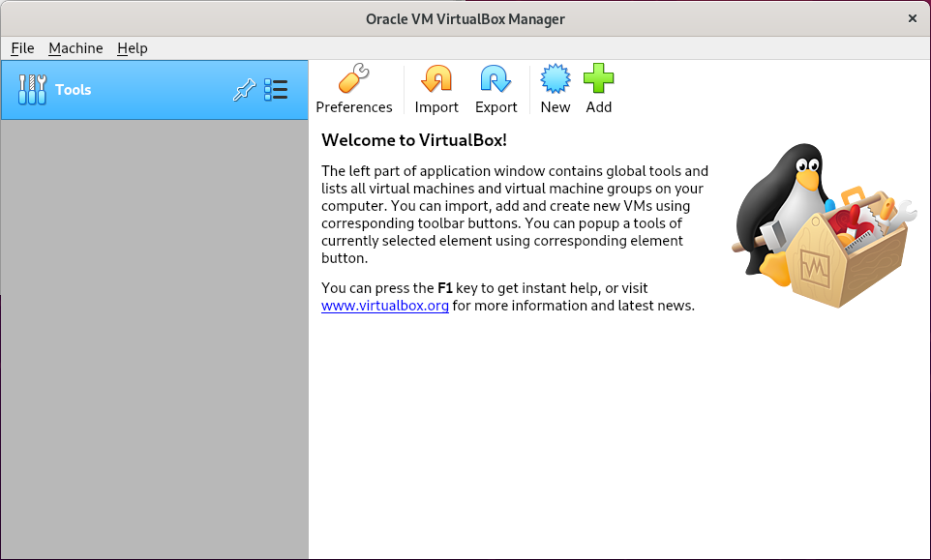
Task: Click the Preferences text label in toolbar
Action: (x=354, y=107)
